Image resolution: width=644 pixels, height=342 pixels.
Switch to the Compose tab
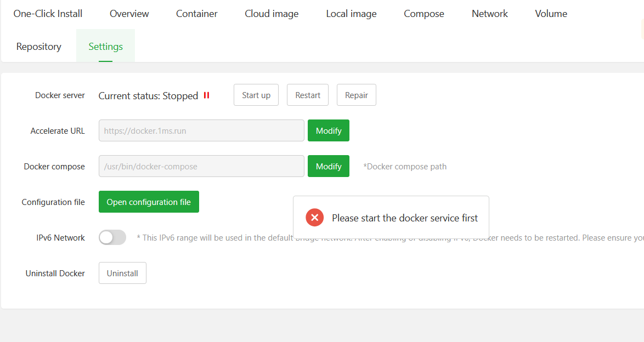(x=424, y=14)
